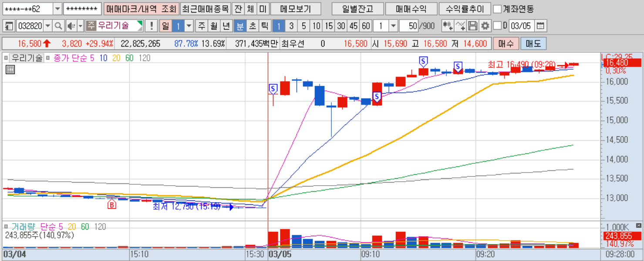Click the B buy marker on 03/04
The height and width of the screenshot is (261, 644).
coord(112,204)
